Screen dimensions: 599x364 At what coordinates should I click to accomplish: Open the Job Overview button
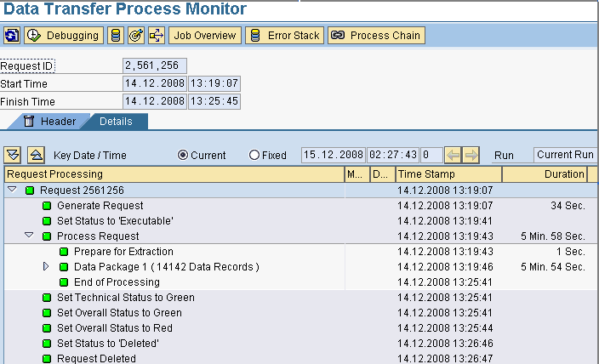(205, 36)
